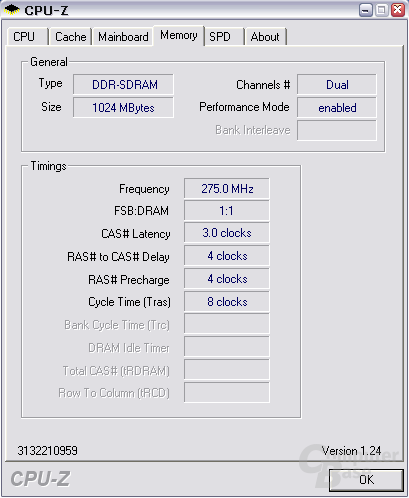Click the RAS# Precharge 4 clocks value
Screen dimensions: 409x498
[227, 279]
